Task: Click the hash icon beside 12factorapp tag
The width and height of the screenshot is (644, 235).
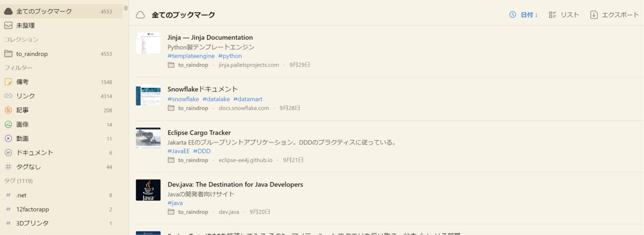Action: click(8, 209)
